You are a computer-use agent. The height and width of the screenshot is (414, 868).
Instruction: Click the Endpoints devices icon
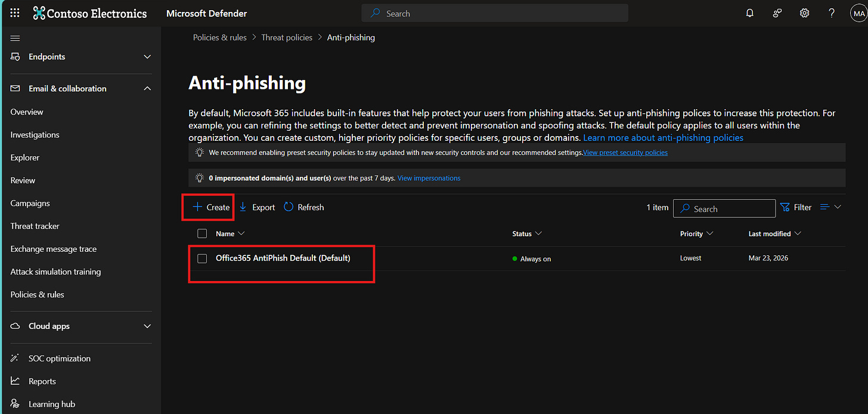(x=15, y=57)
